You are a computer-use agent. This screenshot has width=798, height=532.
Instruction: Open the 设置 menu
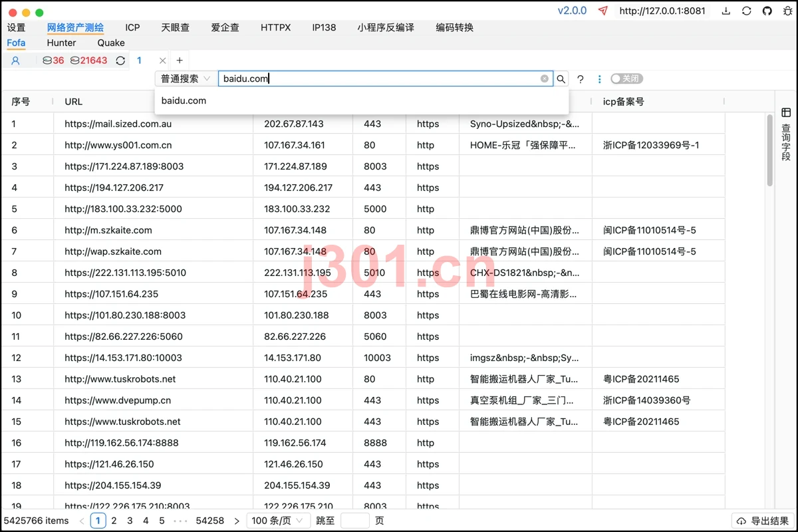coord(16,27)
